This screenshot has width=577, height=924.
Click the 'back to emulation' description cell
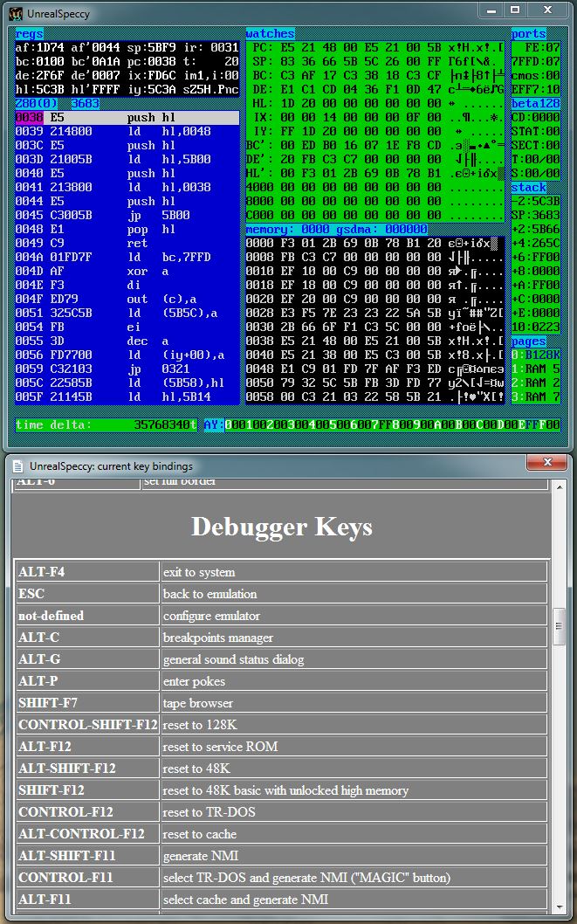tap(354, 594)
